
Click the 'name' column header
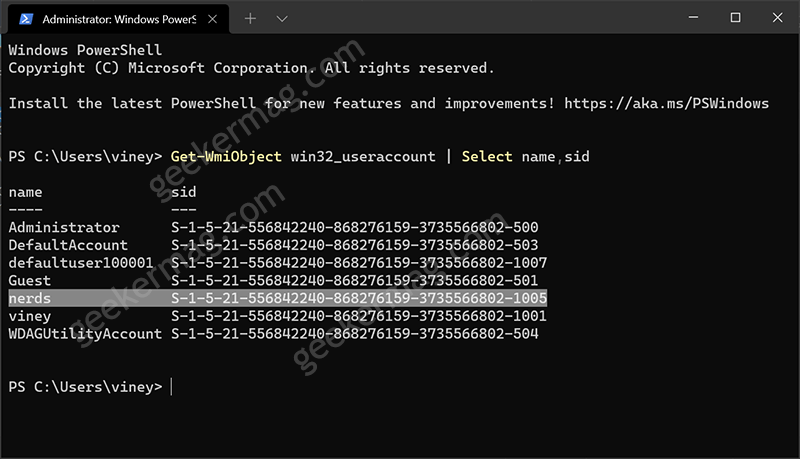click(26, 192)
